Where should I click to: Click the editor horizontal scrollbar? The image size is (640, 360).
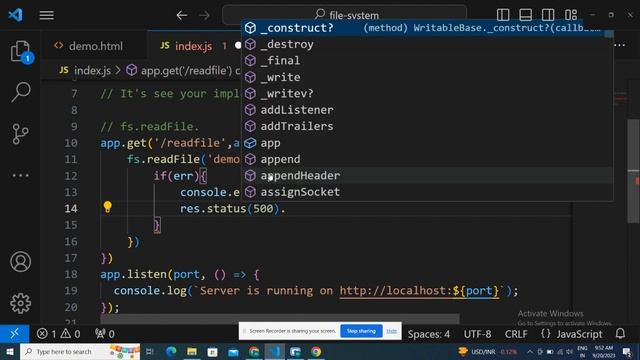tap(280, 318)
